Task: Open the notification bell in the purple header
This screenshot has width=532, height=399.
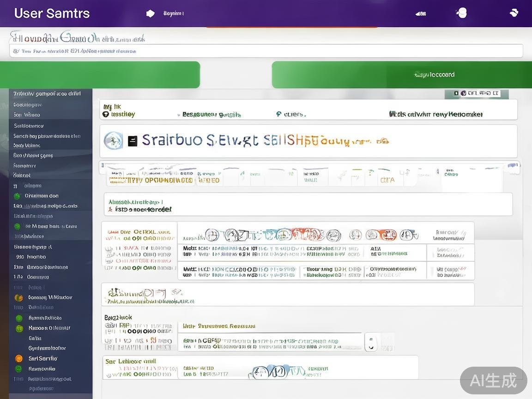Action: pyautogui.click(x=421, y=13)
